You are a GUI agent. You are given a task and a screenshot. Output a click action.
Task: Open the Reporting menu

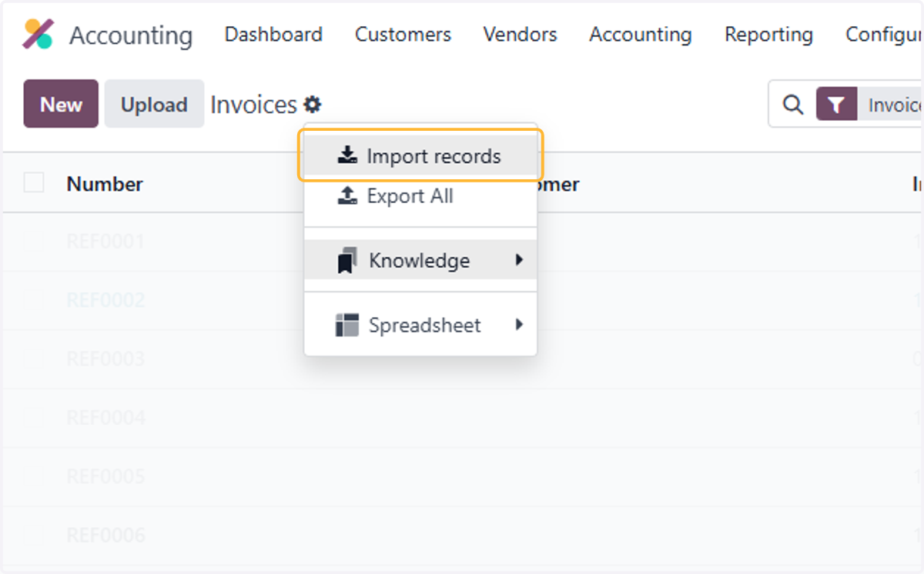coord(768,35)
